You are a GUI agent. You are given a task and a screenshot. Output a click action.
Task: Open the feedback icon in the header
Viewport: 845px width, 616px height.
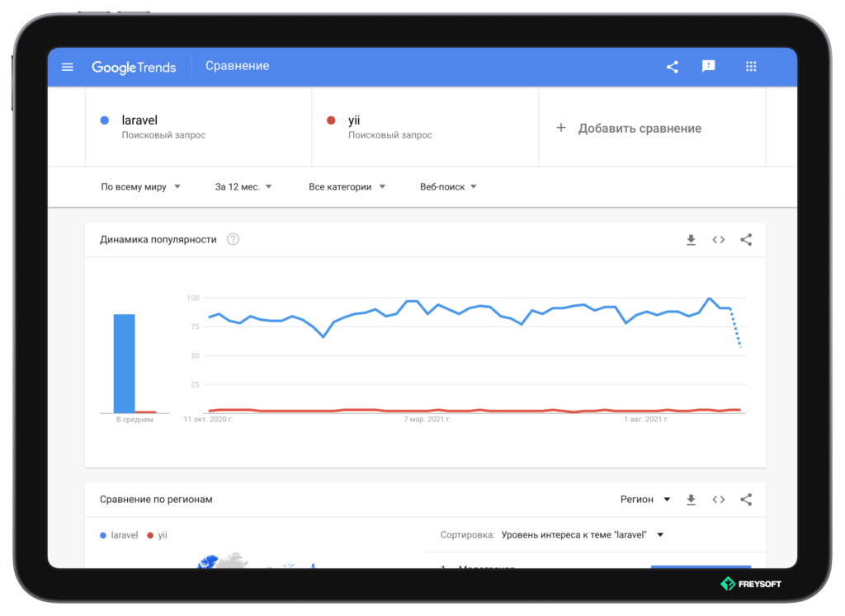pos(708,66)
